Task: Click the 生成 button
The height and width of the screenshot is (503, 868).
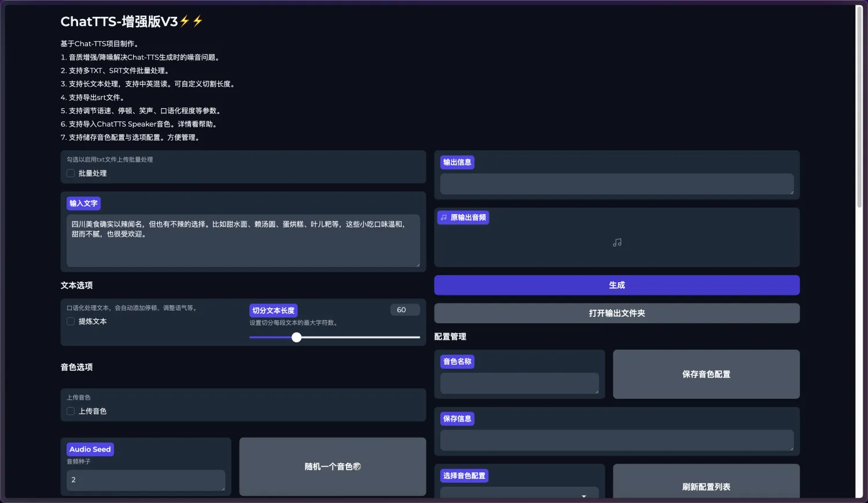Action: click(x=617, y=285)
